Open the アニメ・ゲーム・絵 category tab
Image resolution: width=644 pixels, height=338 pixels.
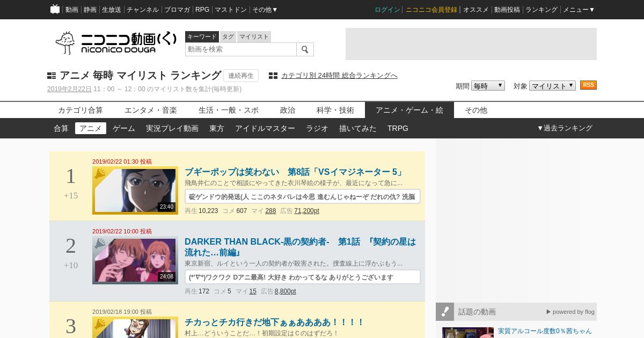409,110
